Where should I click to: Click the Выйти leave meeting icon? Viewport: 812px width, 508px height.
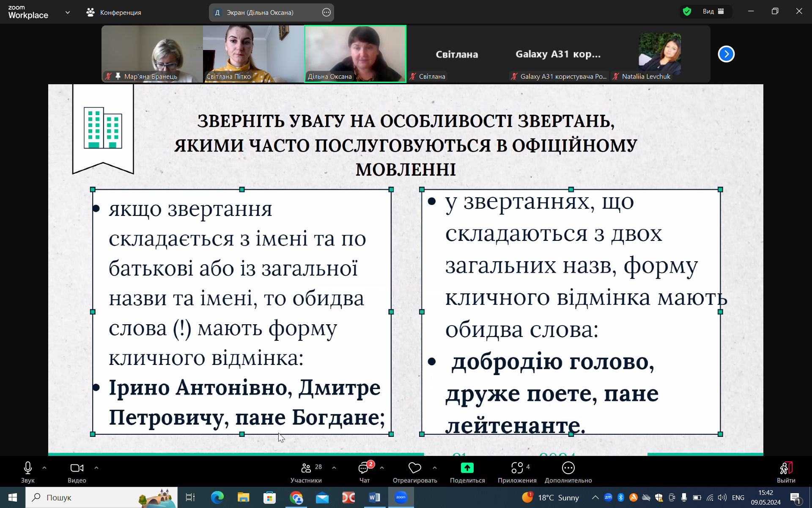click(x=786, y=468)
